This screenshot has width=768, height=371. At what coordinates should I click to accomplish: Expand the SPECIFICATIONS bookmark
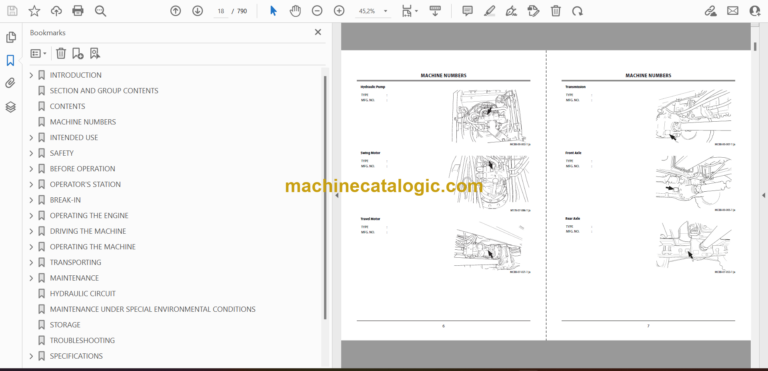click(31, 356)
